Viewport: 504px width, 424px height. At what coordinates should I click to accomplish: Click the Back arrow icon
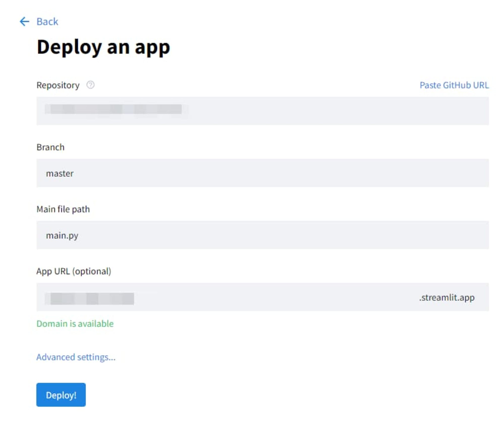click(x=24, y=21)
